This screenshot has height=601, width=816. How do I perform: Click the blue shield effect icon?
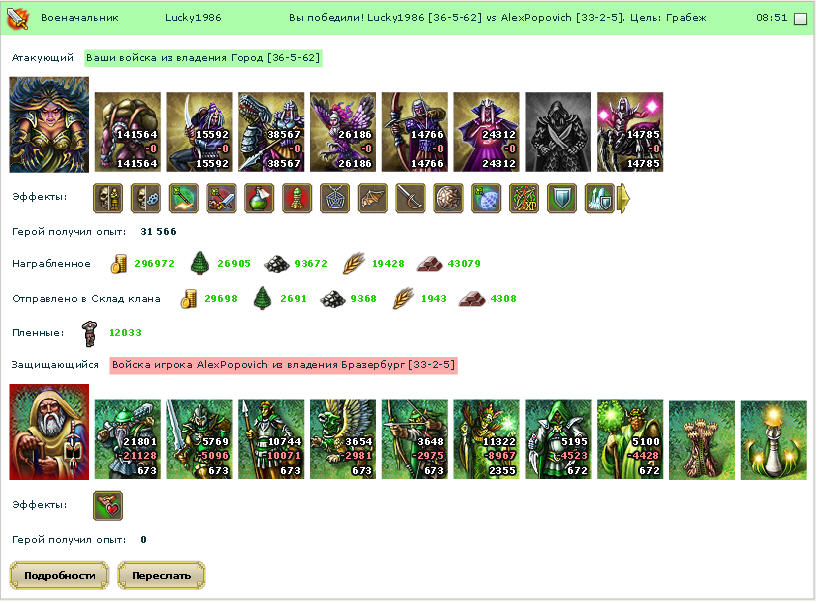tap(562, 198)
